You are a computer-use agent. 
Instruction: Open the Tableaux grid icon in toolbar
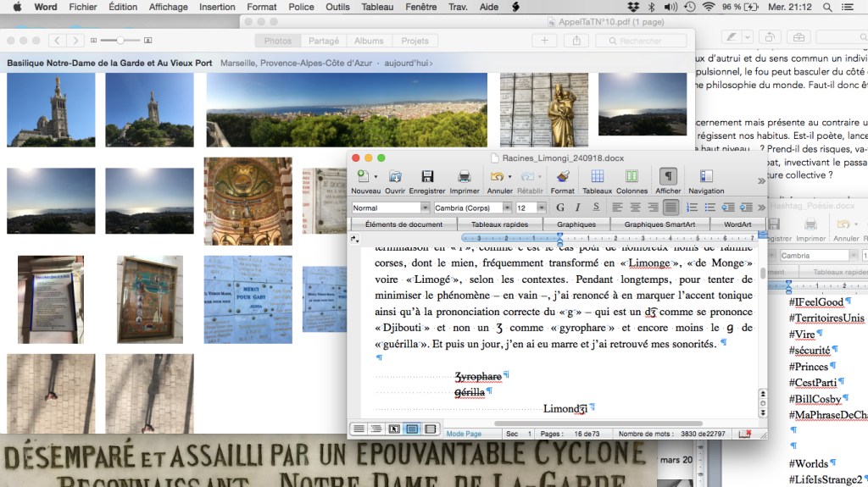coord(597,177)
